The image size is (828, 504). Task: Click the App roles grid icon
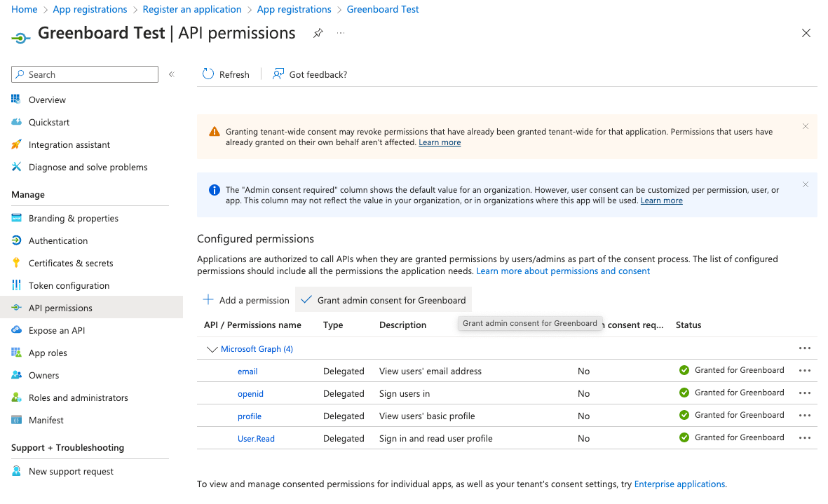tap(16, 353)
